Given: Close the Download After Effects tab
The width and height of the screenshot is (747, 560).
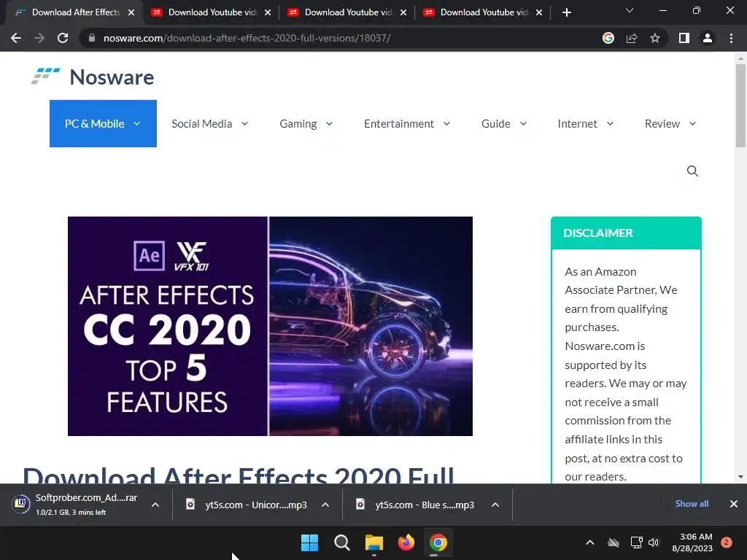Looking at the screenshot, I should 131,12.
